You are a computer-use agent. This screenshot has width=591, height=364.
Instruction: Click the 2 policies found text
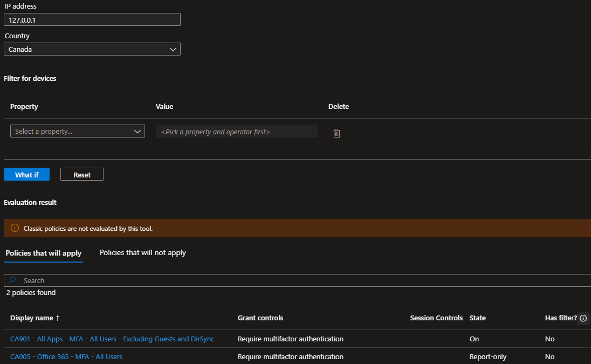pos(31,292)
